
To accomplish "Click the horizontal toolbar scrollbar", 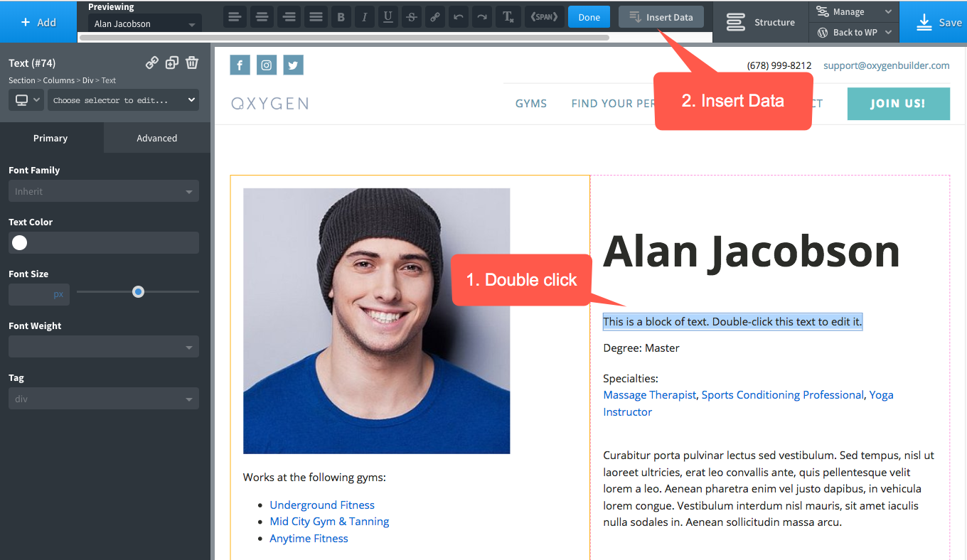I will coord(344,37).
